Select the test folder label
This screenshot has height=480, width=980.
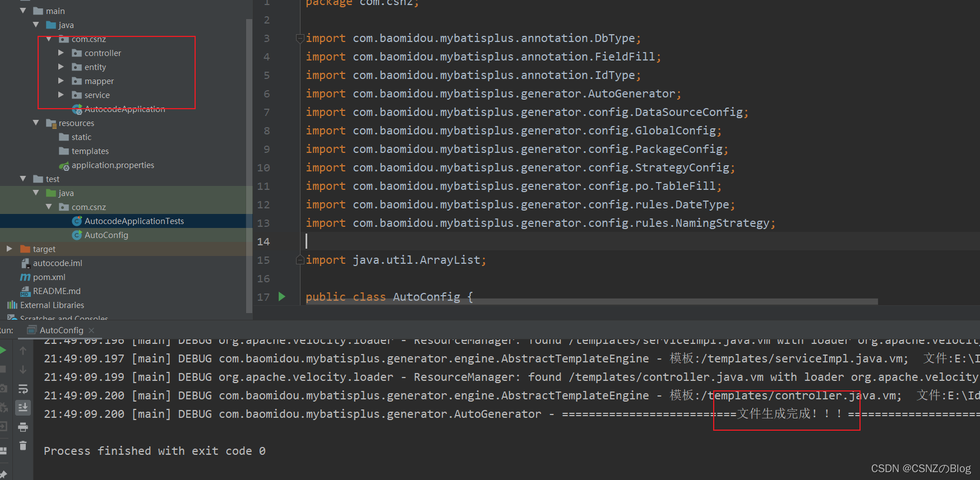pos(53,179)
